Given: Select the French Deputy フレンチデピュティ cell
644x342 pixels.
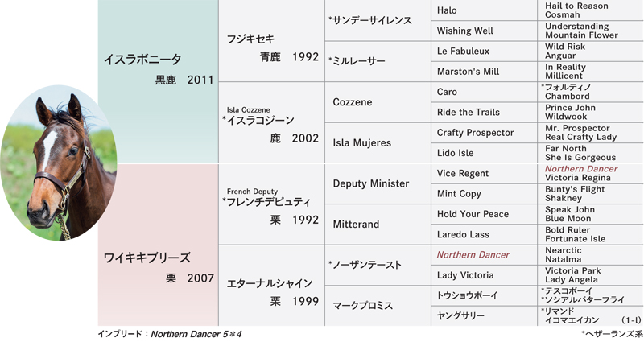Looking at the screenshot, I should [271, 204].
